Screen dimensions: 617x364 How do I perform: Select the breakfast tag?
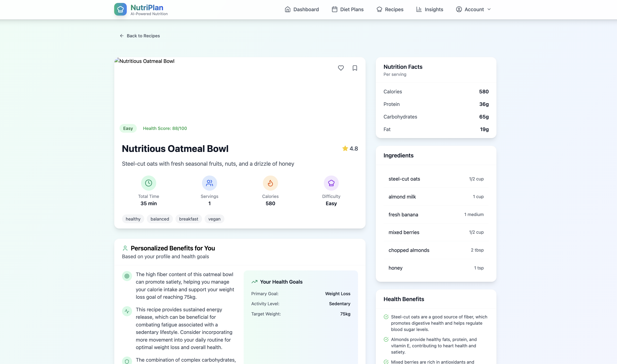tap(188, 219)
